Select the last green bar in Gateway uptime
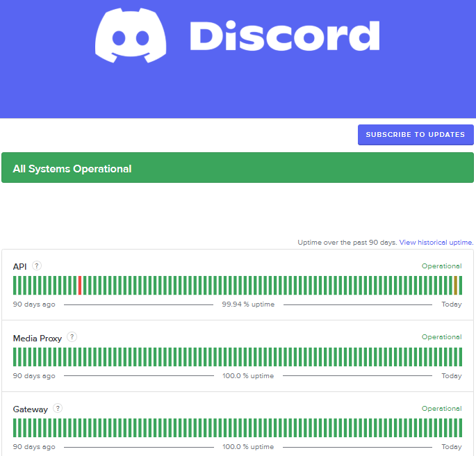This screenshot has height=456, width=476. tap(461, 428)
